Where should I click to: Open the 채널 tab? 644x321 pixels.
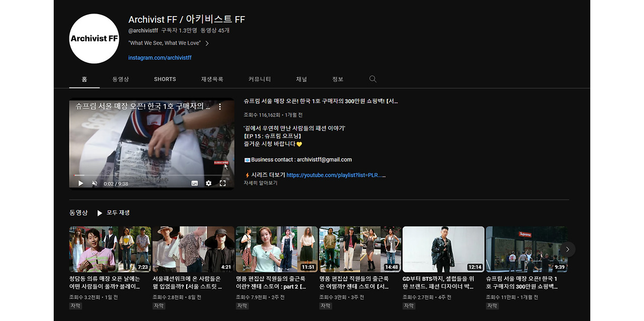[301, 79]
